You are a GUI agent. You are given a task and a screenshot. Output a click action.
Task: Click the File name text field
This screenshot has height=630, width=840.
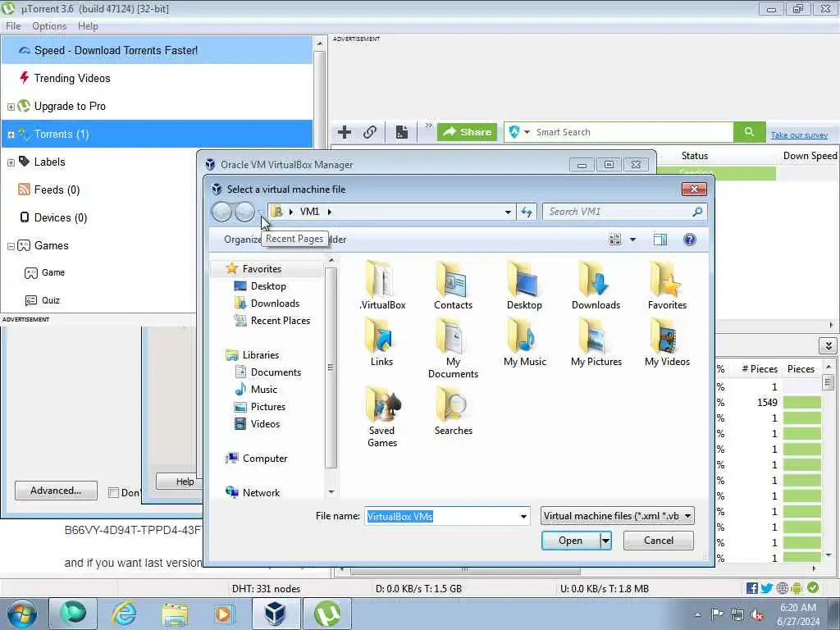tap(442, 517)
